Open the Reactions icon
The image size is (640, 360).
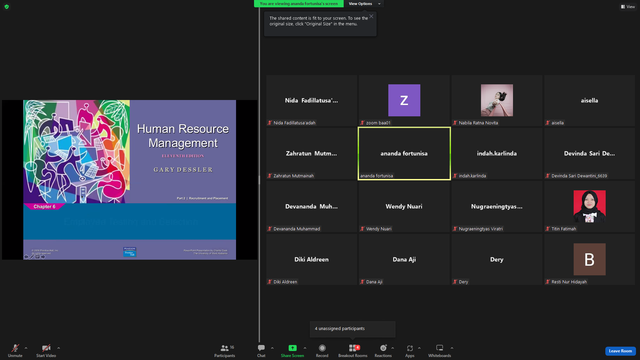pos(383,348)
